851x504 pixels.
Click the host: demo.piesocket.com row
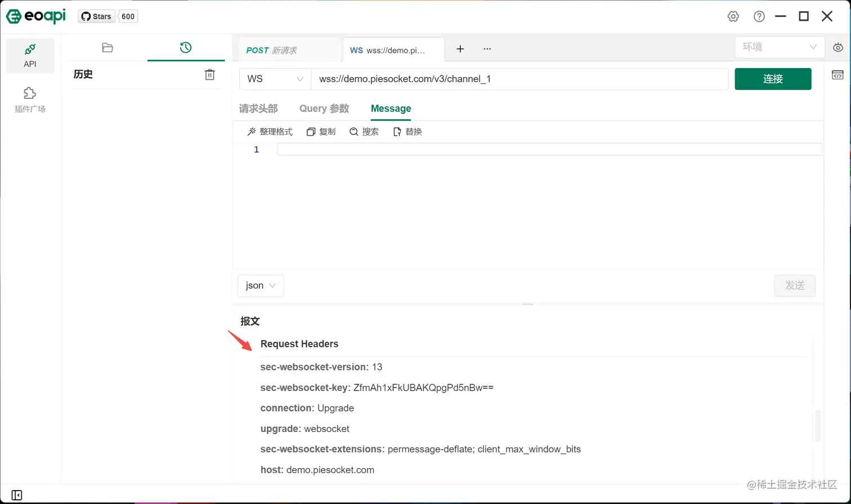[x=317, y=470]
